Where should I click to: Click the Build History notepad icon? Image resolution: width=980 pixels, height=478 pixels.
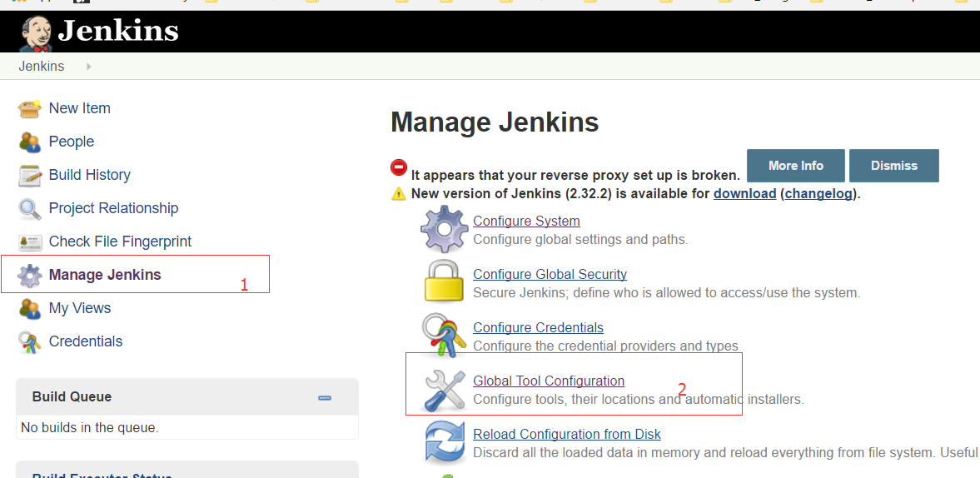[x=29, y=176]
